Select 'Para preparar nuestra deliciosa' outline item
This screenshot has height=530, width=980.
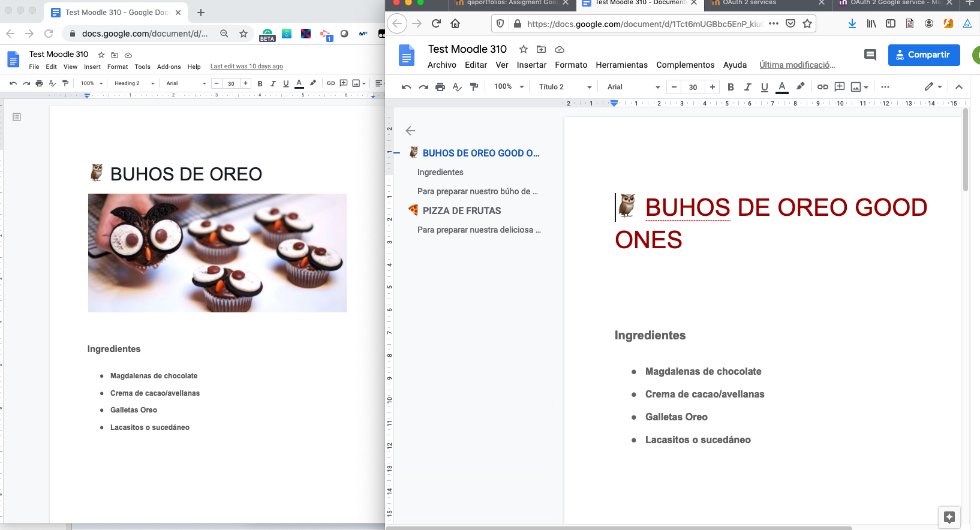[479, 230]
